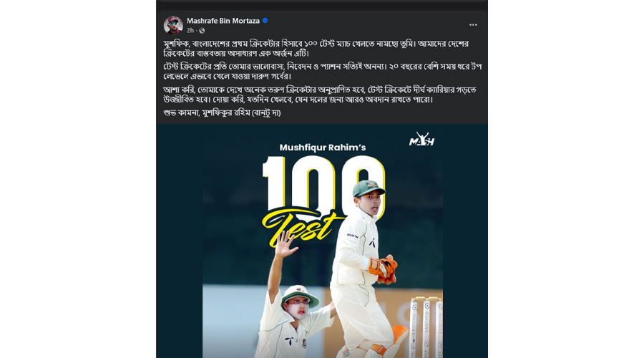Image resolution: width=644 pixels, height=358 pixels.
Task: Click the globe public audience icon
Action: pyautogui.click(x=202, y=30)
